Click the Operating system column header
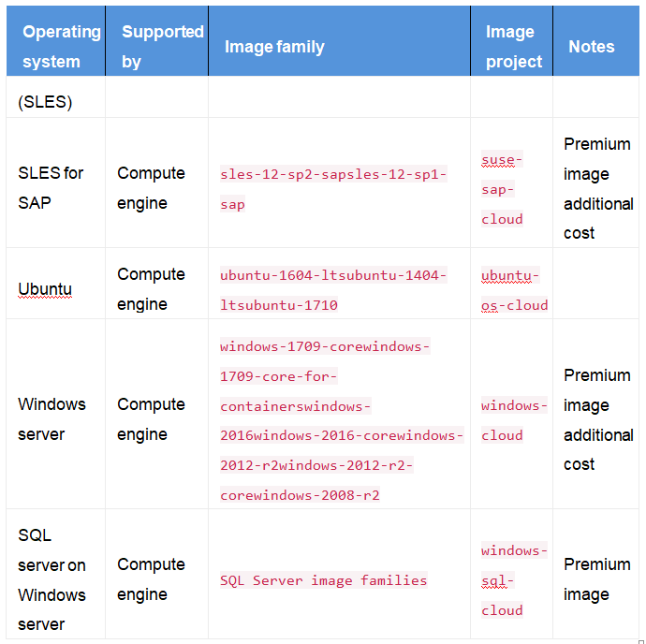This screenshot has height=644, width=646. point(62,46)
